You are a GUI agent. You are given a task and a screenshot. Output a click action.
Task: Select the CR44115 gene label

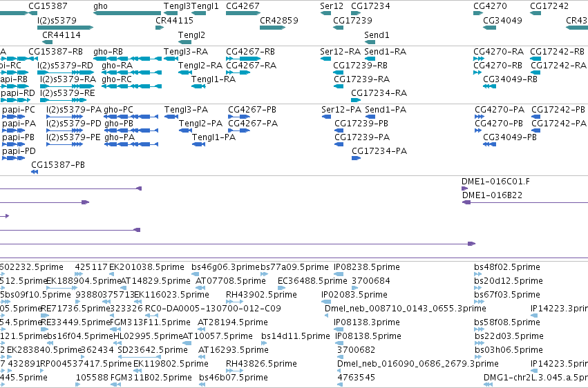click(x=174, y=20)
